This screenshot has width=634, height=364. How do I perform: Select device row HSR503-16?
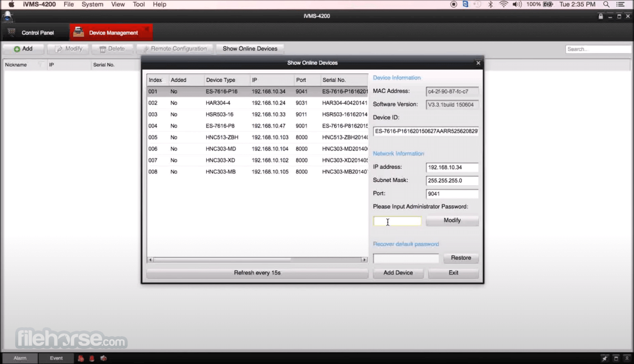tap(257, 115)
